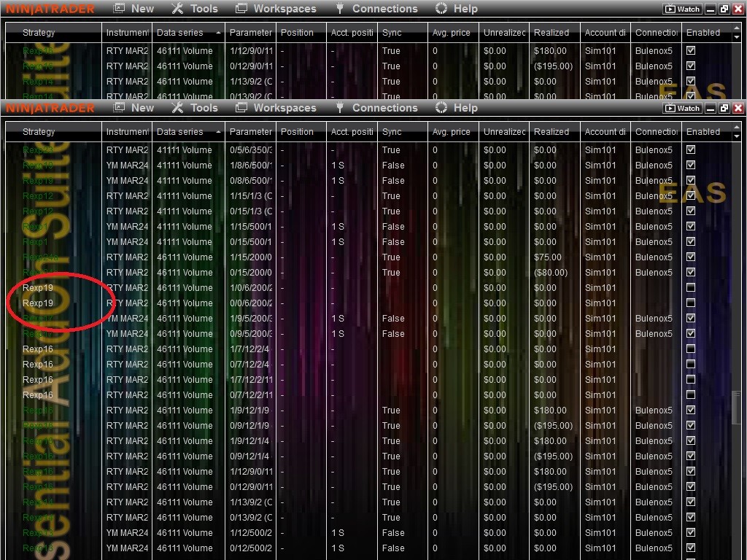Image resolution: width=747 pixels, height=560 pixels.
Task: Click scroll up arrow in front window grid
Action: tap(737, 128)
